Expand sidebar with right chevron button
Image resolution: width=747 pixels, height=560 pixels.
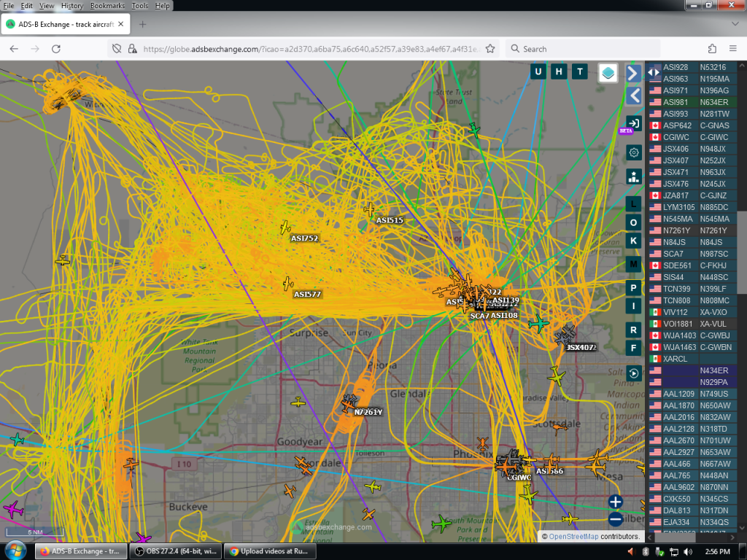(633, 74)
